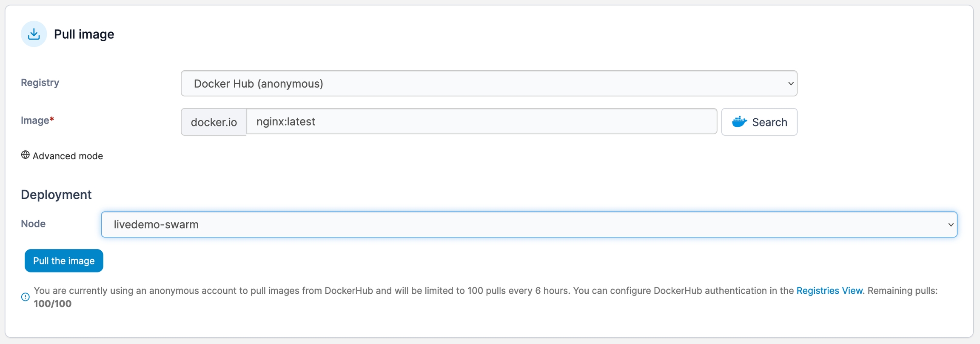Expand the Registry selector chevron arrow
Screen dimensions: 980x344
click(790, 83)
